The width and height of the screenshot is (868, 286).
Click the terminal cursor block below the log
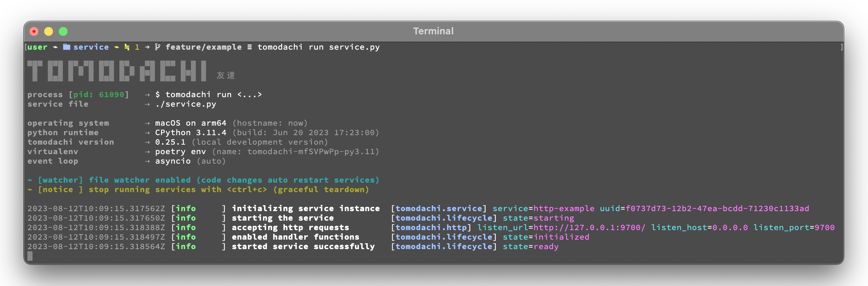[x=30, y=256]
